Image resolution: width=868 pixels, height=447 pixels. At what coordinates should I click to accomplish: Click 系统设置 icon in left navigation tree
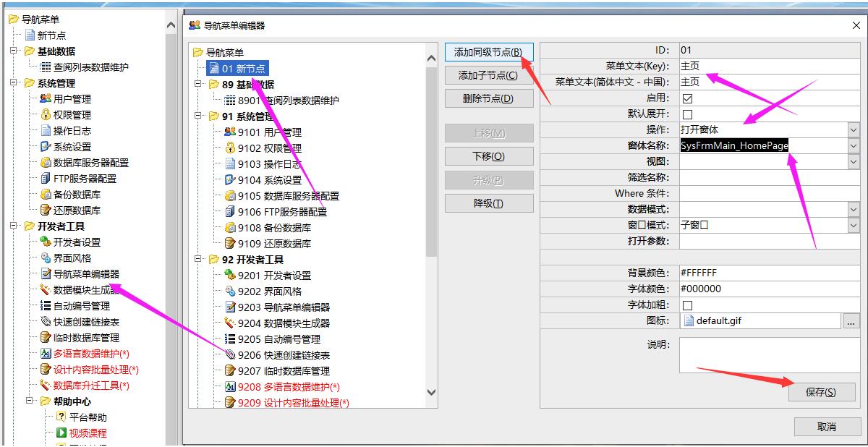click(46, 147)
